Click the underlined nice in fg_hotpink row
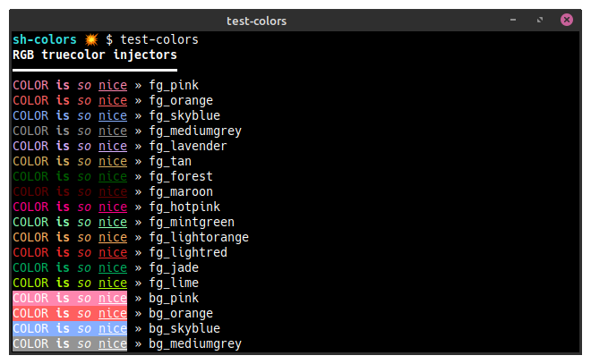The image size is (591, 364). (x=113, y=207)
